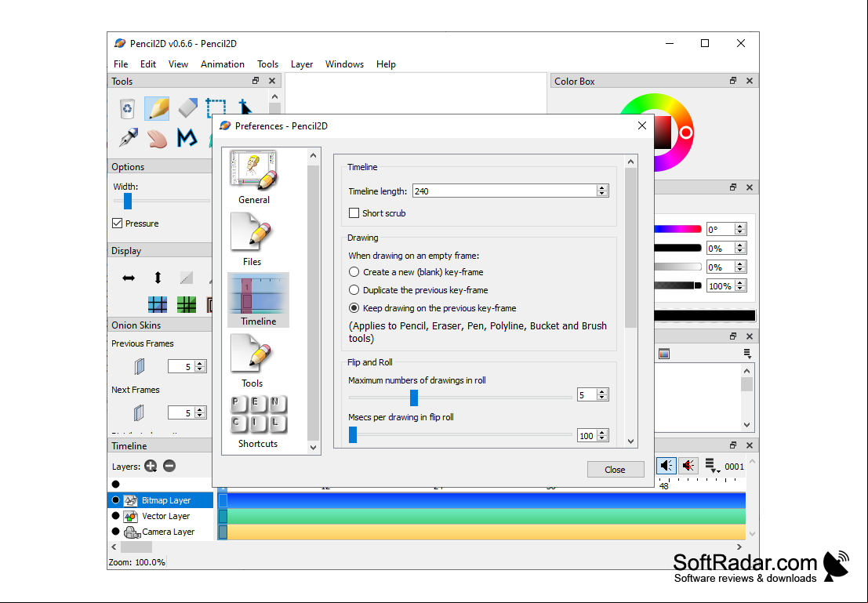
Task: Open the Animation menu
Action: [223, 64]
